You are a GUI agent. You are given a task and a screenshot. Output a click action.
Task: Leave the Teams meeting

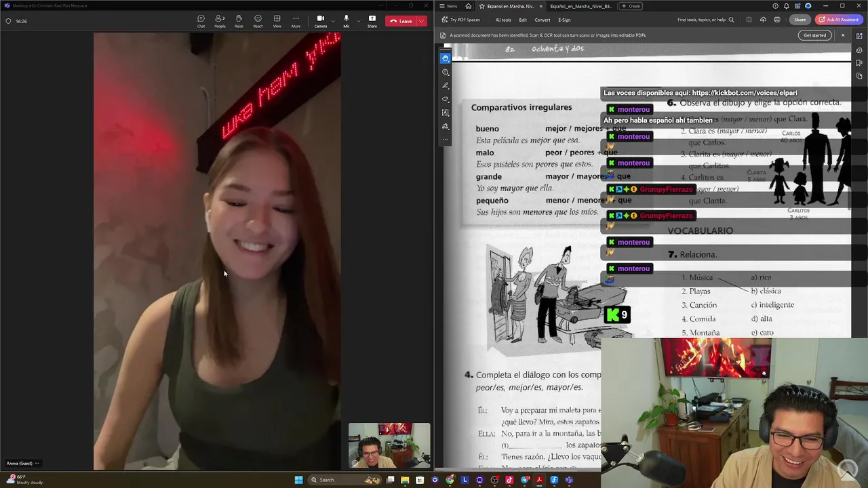click(401, 21)
